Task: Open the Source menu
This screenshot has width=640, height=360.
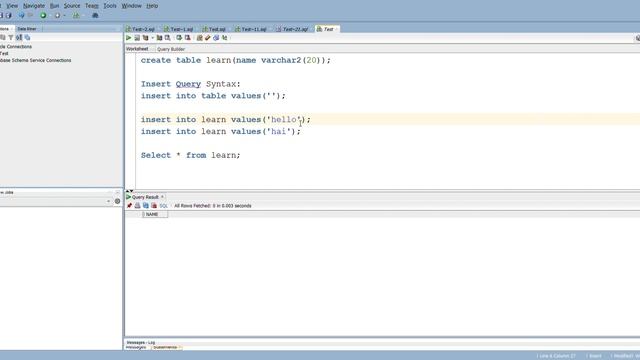Action: click(x=72, y=6)
